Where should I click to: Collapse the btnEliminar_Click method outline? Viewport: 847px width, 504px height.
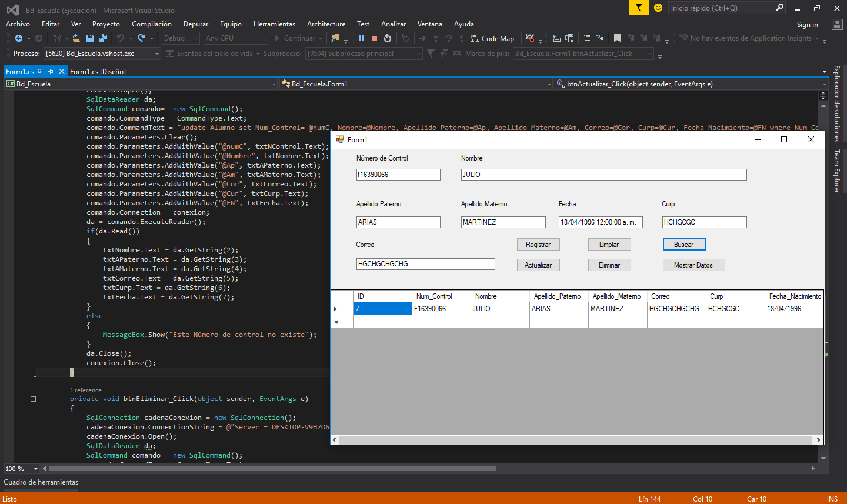34,399
